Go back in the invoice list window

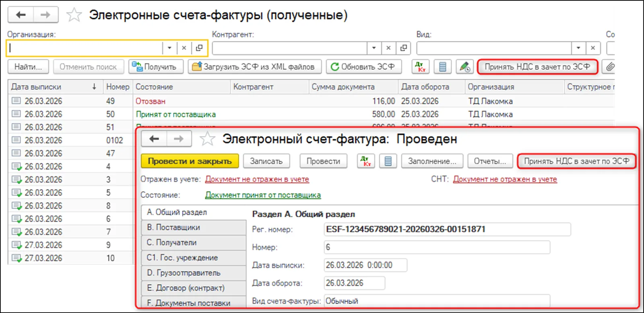coord(21,15)
